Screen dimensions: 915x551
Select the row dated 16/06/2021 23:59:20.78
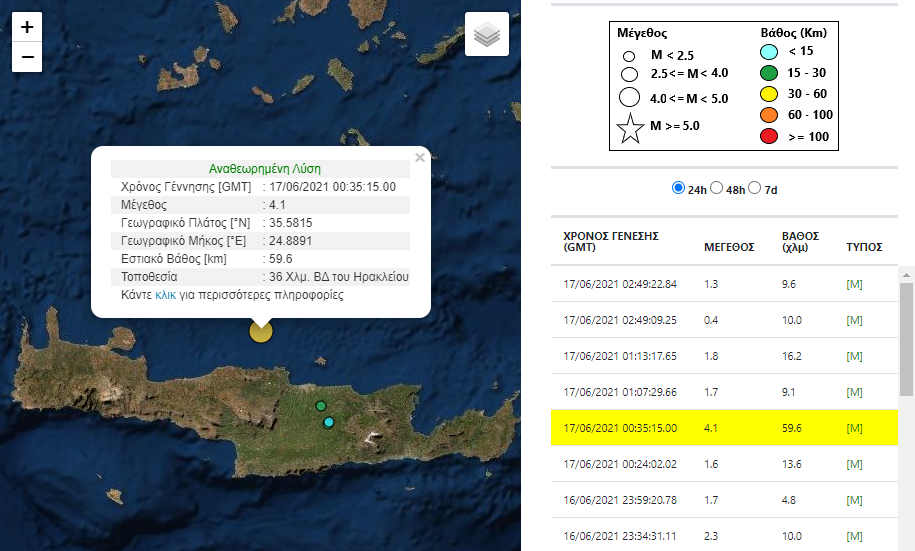tap(724, 500)
